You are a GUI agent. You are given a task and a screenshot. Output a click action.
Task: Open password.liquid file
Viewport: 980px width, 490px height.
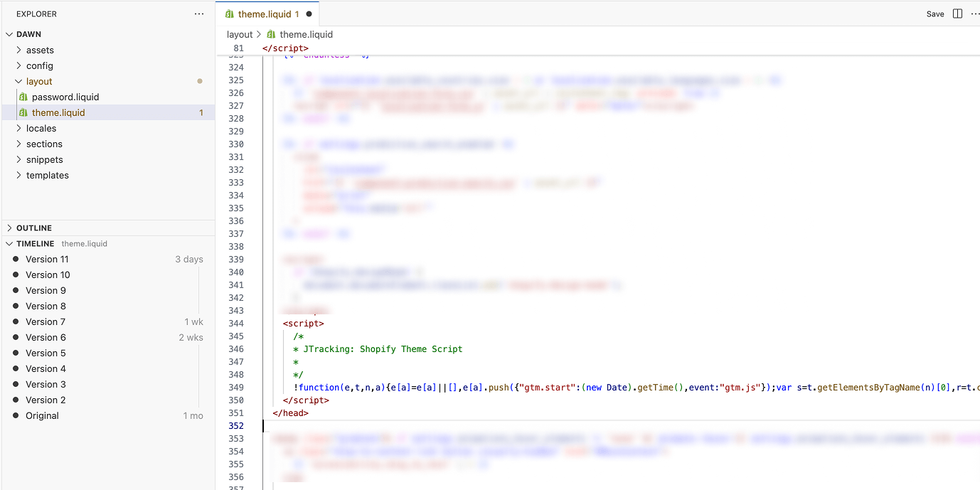coord(65,97)
